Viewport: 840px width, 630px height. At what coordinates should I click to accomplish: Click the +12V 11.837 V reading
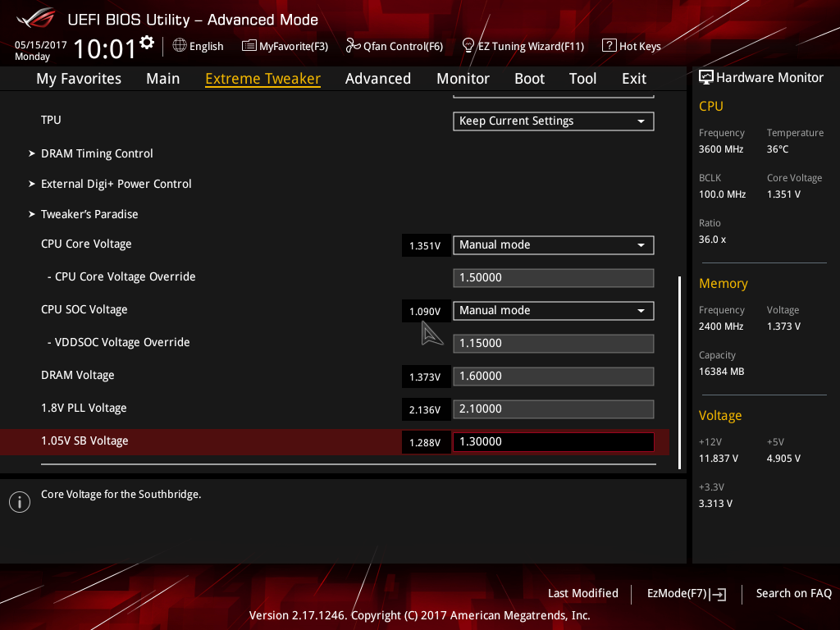(x=719, y=459)
